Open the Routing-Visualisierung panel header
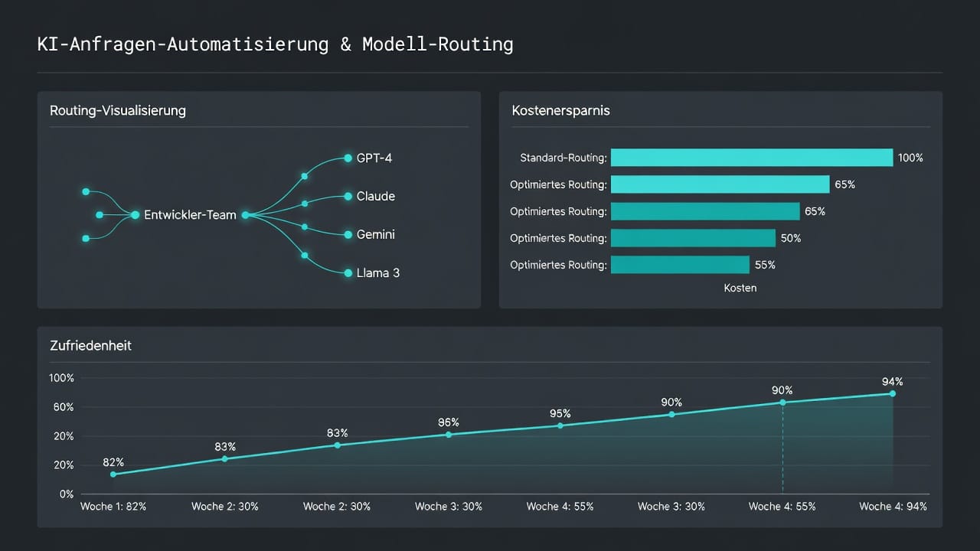The height and width of the screenshot is (551, 980). coord(118,111)
